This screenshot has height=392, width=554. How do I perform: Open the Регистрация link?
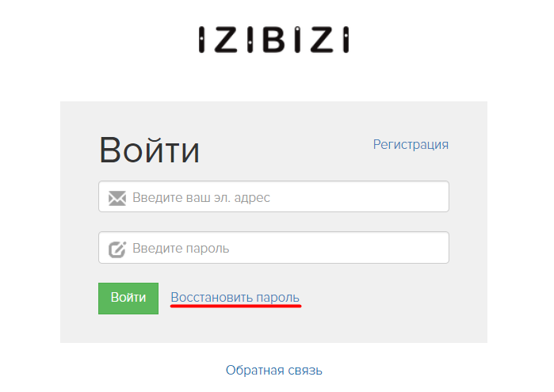[411, 144]
